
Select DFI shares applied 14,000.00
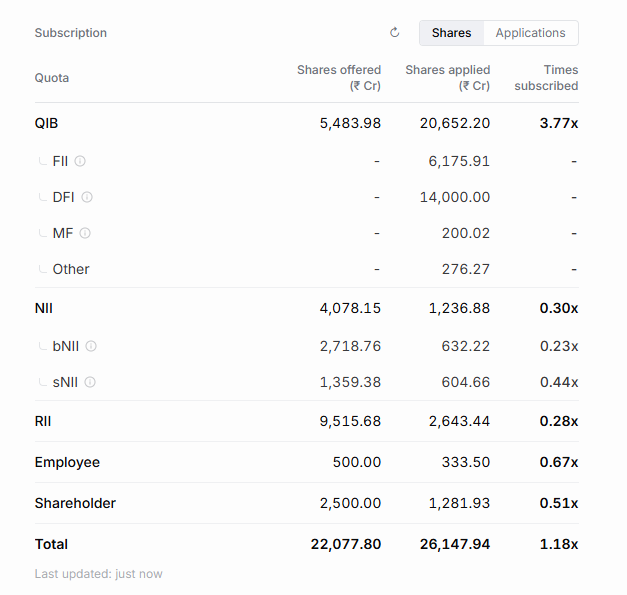[455, 197]
